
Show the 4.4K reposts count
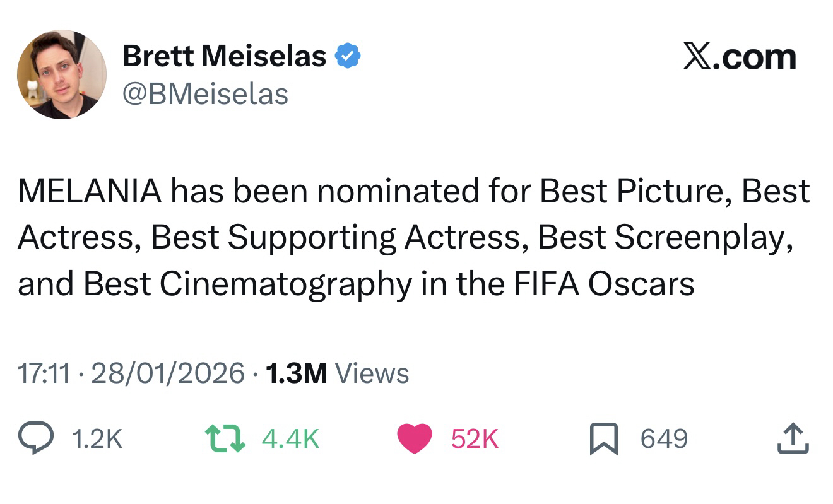coord(290,439)
